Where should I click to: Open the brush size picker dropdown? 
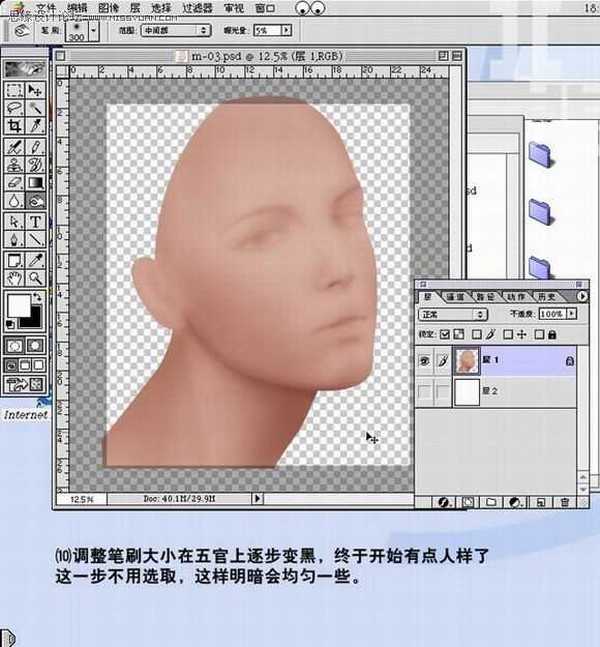click(x=93, y=32)
